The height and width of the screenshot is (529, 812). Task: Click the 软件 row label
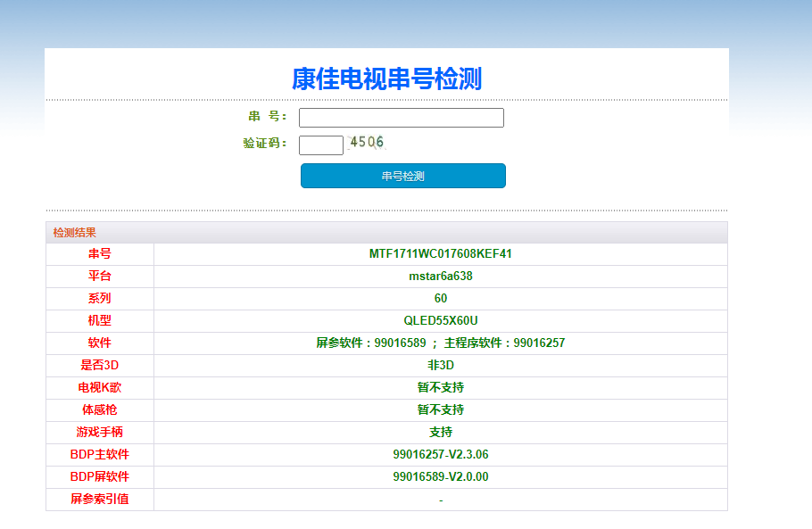[99, 343]
